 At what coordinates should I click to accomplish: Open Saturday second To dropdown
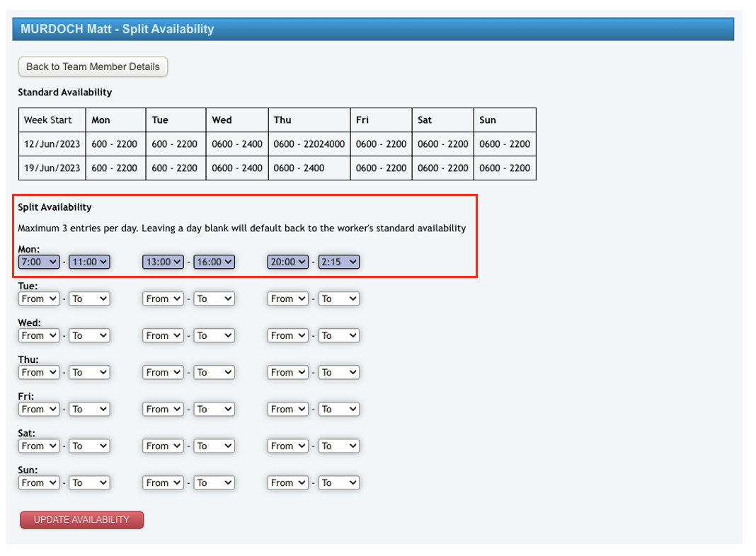click(x=214, y=446)
